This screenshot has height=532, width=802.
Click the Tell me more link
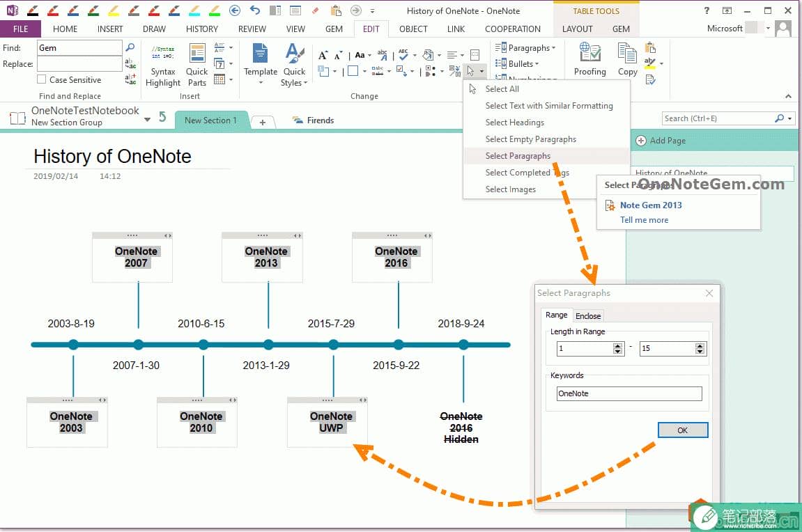[644, 220]
